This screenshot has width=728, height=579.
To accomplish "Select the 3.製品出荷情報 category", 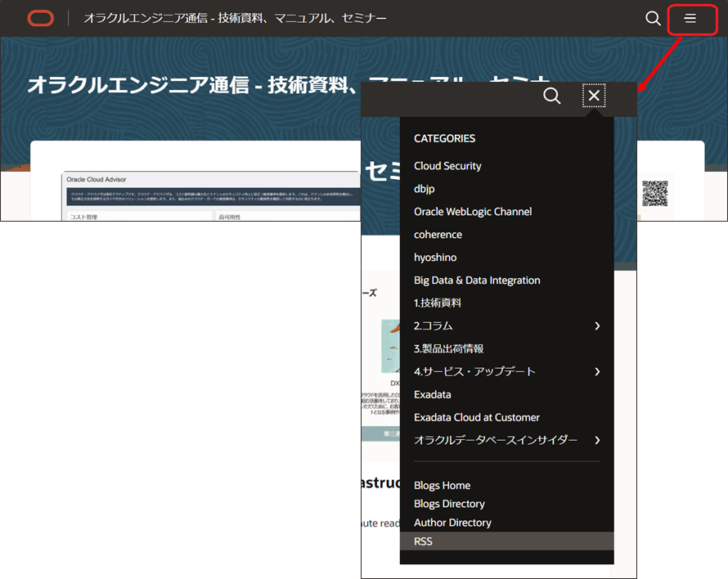I will pyautogui.click(x=448, y=349).
